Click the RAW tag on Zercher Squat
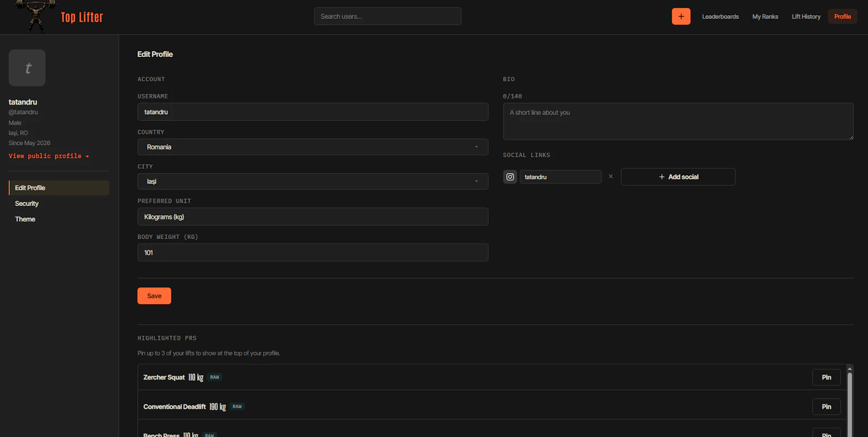This screenshot has width=868, height=437. [x=215, y=377]
